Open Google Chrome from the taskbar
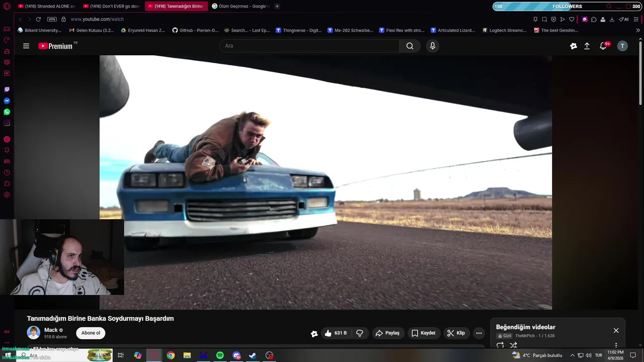The height and width of the screenshot is (362, 644). pyautogui.click(x=171, y=355)
